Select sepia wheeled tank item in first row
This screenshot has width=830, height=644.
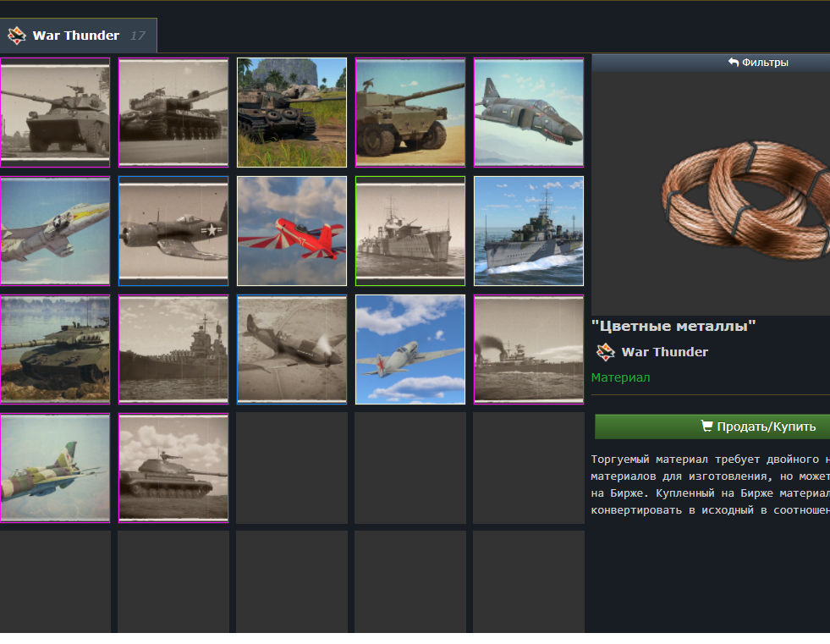coord(55,113)
